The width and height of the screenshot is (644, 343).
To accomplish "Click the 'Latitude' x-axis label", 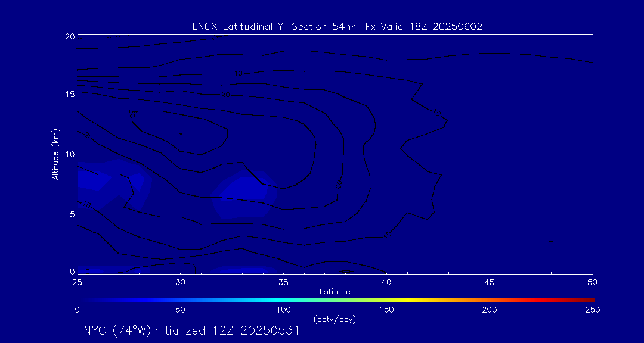I will click(x=335, y=291).
